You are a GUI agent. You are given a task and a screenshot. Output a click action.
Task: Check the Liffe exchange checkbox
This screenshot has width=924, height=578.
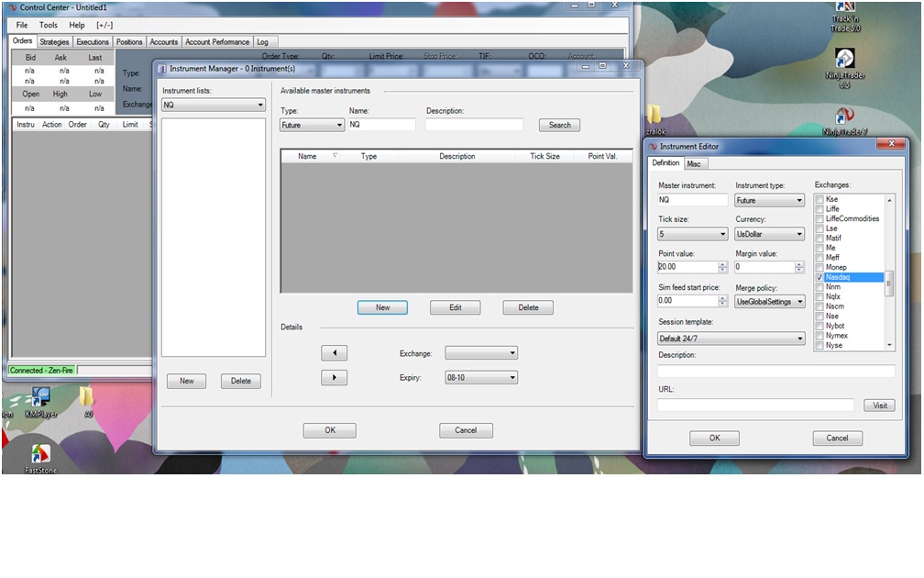(819, 209)
